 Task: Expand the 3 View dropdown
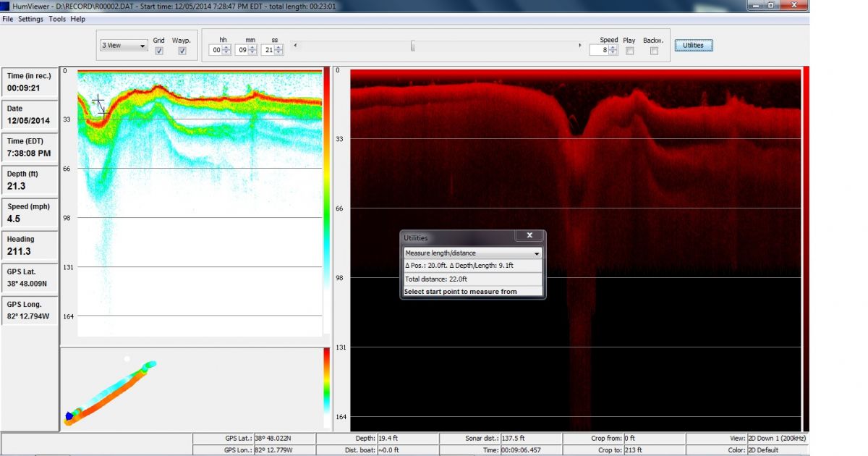(124, 46)
